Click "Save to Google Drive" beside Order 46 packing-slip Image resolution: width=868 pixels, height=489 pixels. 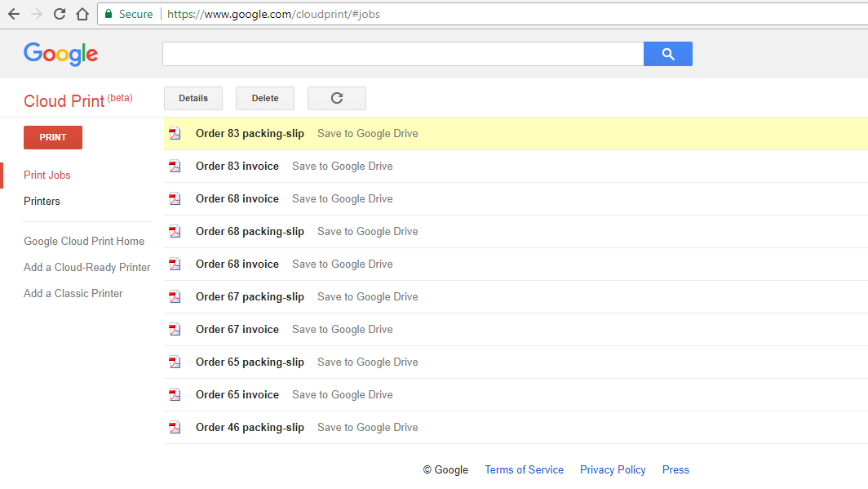point(368,428)
